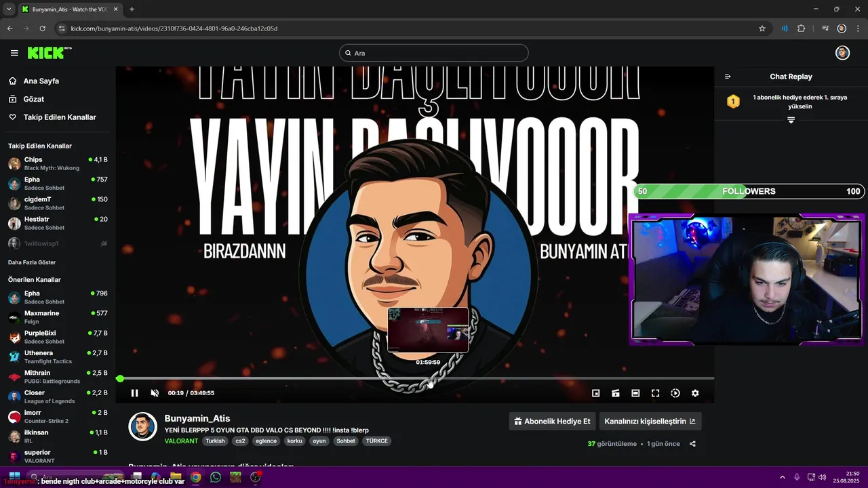Image resolution: width=868 pixels, height=488 pixels.
Task: Collapse the Chat Replay panel with the arrow icon
Action: [x=728, y=77]
